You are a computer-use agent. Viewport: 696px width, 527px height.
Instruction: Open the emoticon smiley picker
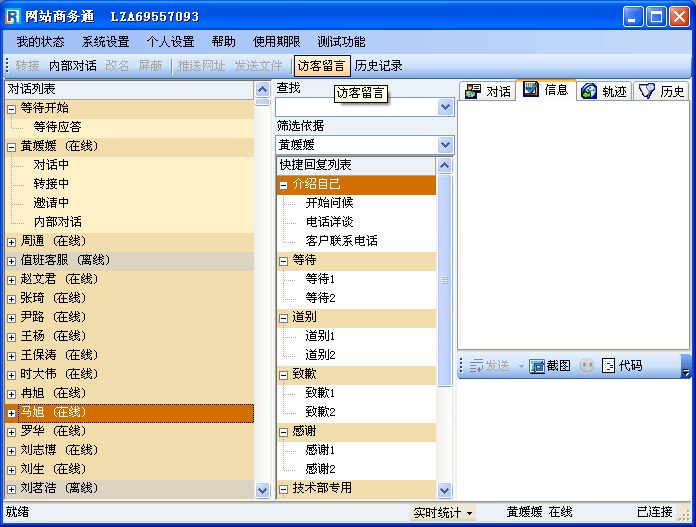(x=586, y=366)
